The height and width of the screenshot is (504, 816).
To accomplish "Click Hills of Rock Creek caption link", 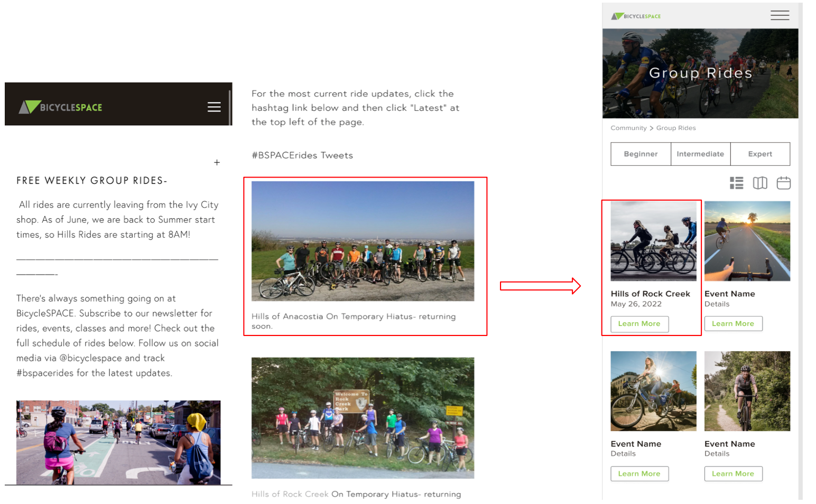I will click(290, 494).
